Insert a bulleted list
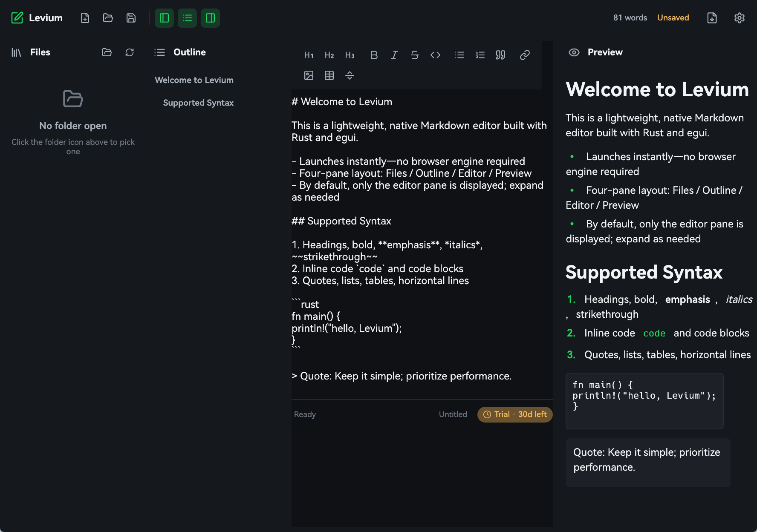Image resolution: width=757 pixels, height=532 pixels. (x=459, y=55)
